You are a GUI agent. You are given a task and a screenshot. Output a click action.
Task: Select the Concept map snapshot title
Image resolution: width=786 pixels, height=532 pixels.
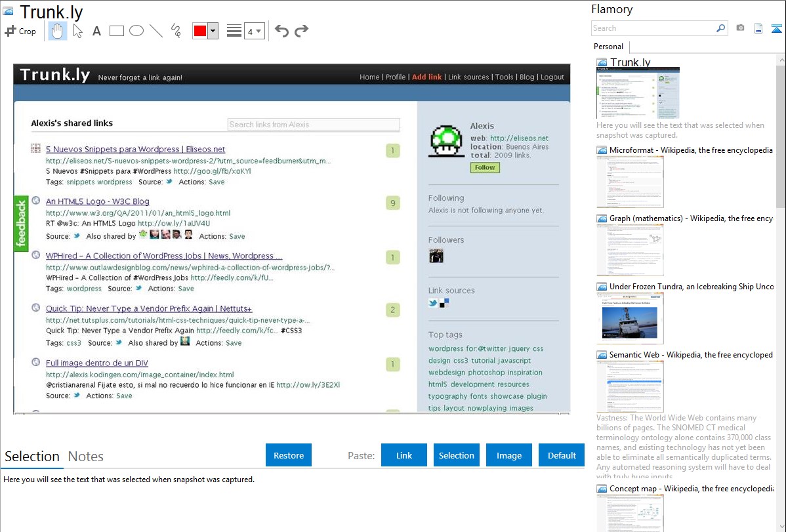(692, 488)
